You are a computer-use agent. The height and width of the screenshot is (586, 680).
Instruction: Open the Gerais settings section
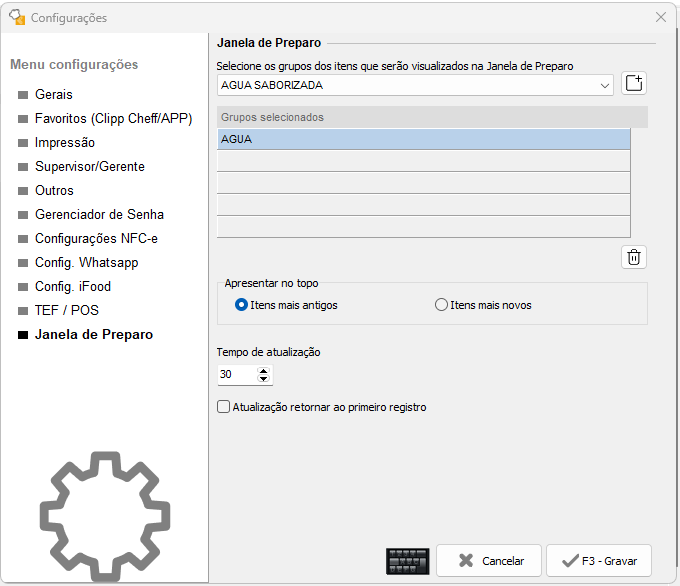pyautogui.click(x=54, y=94)
